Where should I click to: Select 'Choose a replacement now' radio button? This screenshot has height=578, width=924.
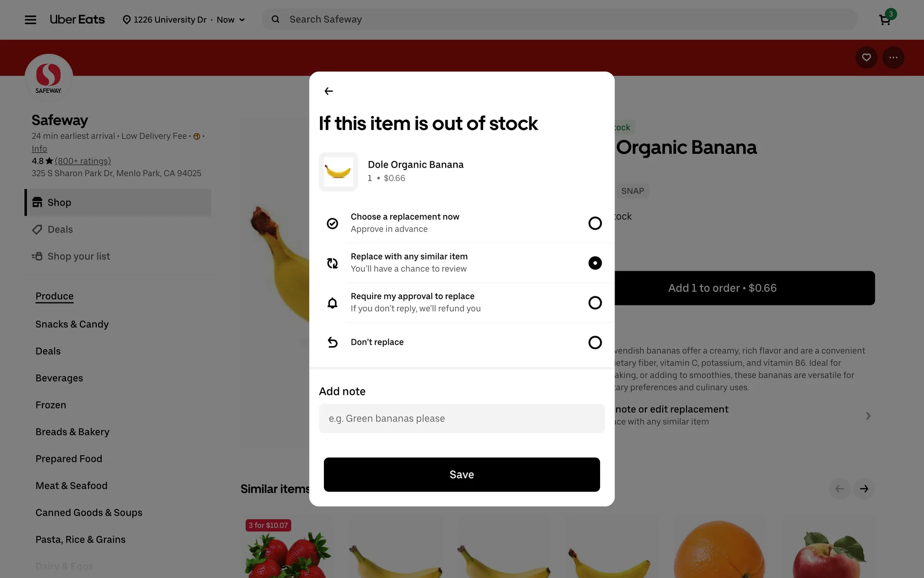[595, 223]
